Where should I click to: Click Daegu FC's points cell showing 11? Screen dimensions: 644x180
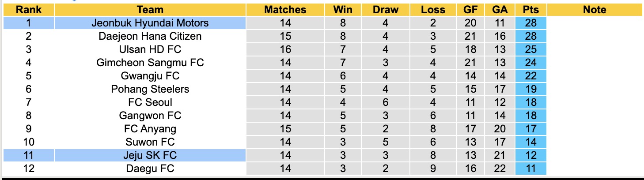530,169
